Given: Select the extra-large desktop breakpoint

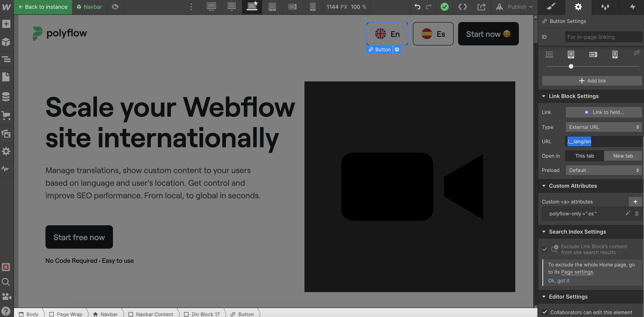Looking at the screenshot, I should 212,7.
